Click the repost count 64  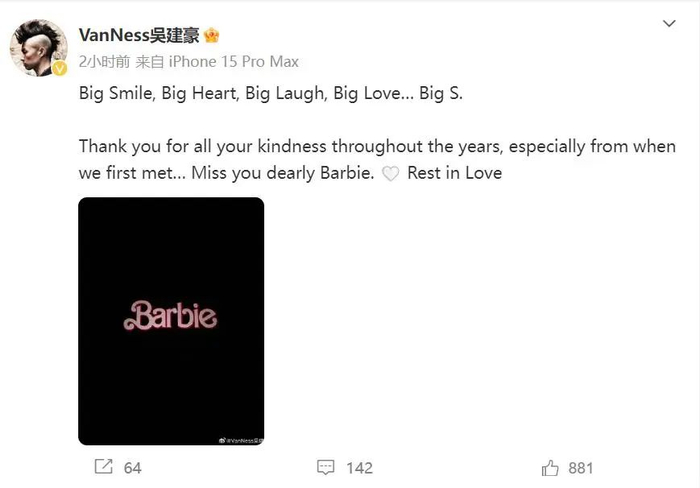(x=132, y=467)
